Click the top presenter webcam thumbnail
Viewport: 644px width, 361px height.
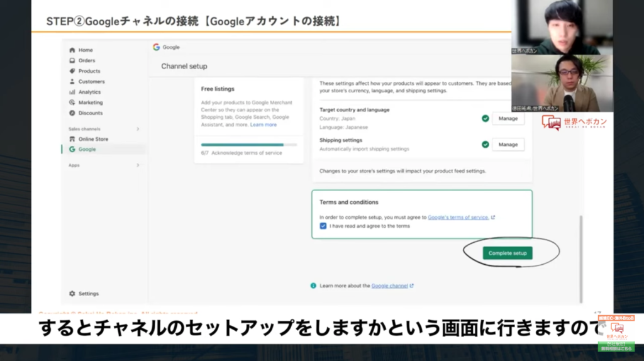[562, 27]
